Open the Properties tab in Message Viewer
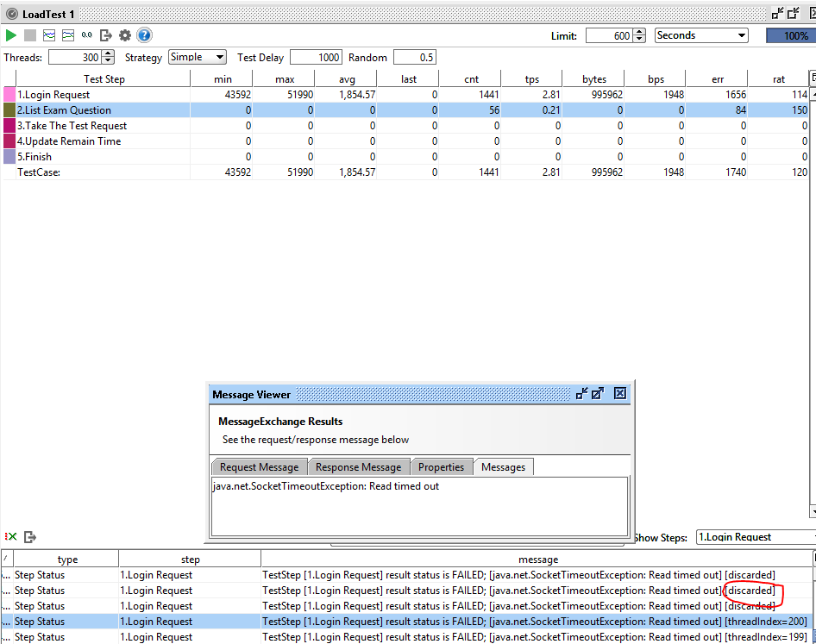 pyautogui.click(x=441, y=467)
